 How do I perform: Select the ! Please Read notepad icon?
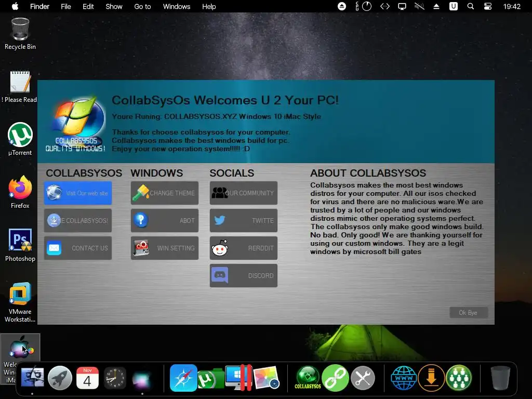20,87
